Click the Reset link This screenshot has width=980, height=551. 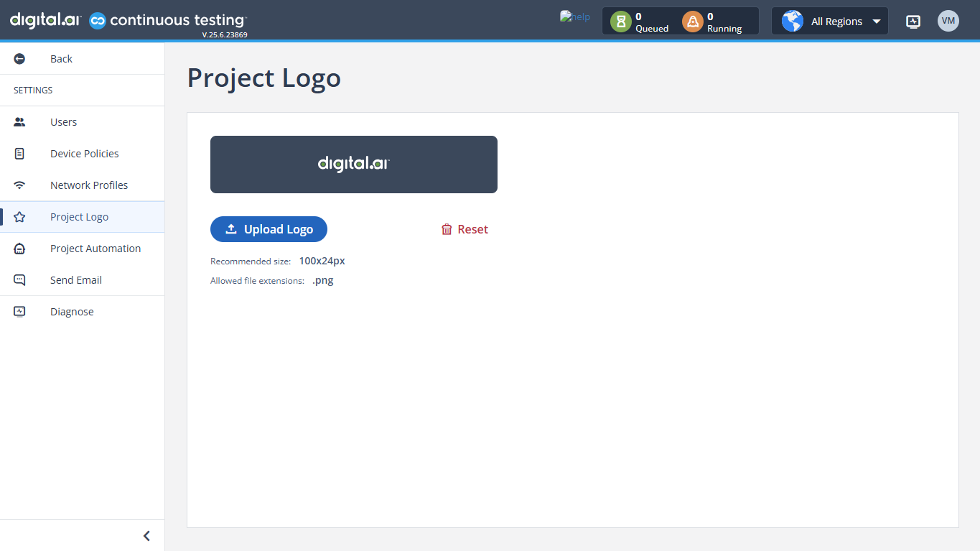point(465,229)
